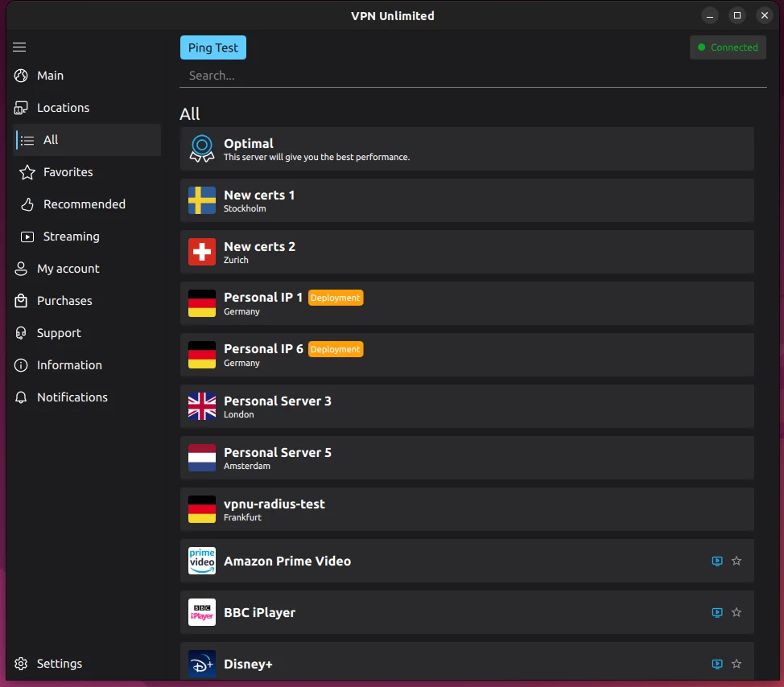Focus the server Search field

467,76
